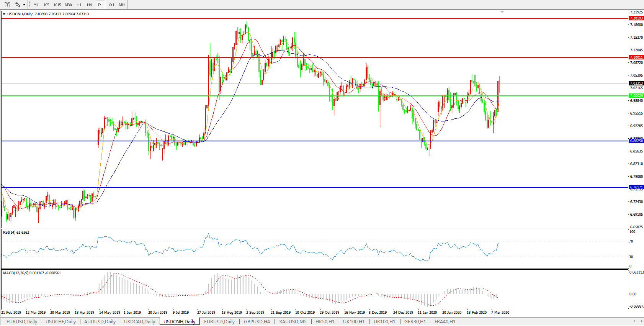Select the MN monthly timeframe
Image resolution: width=644 pixels, height=326 pixels.
(122, 5)
